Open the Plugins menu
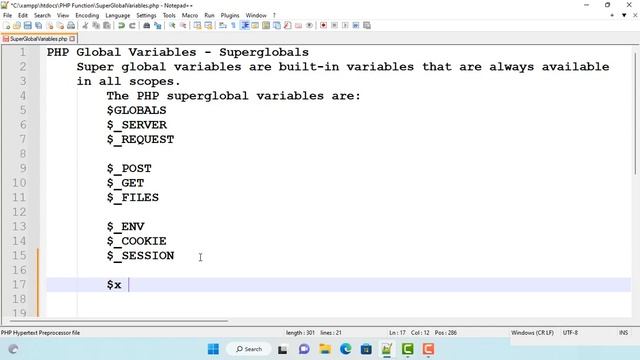Image resolution: width=640 pixels, height=360 pixels. click(230, 15)
